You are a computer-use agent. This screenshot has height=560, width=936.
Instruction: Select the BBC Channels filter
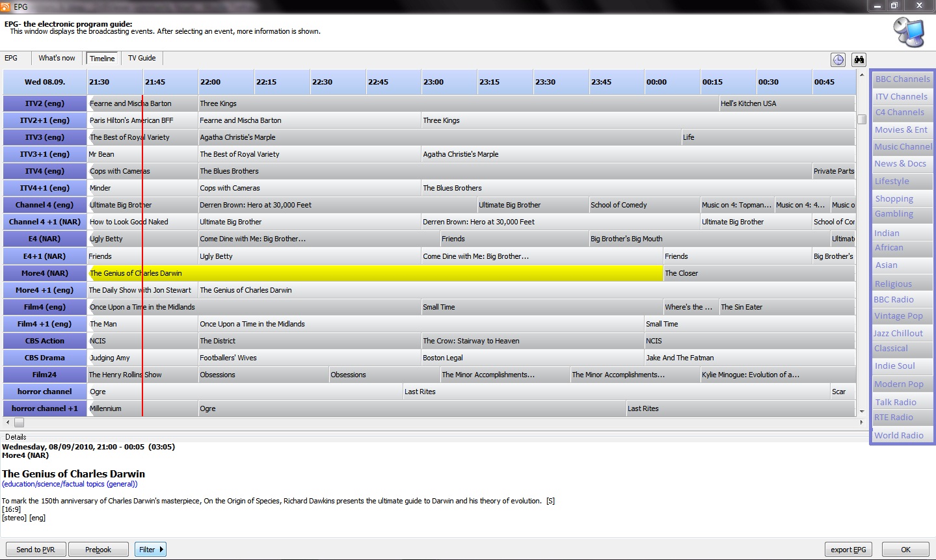(902, 79)
